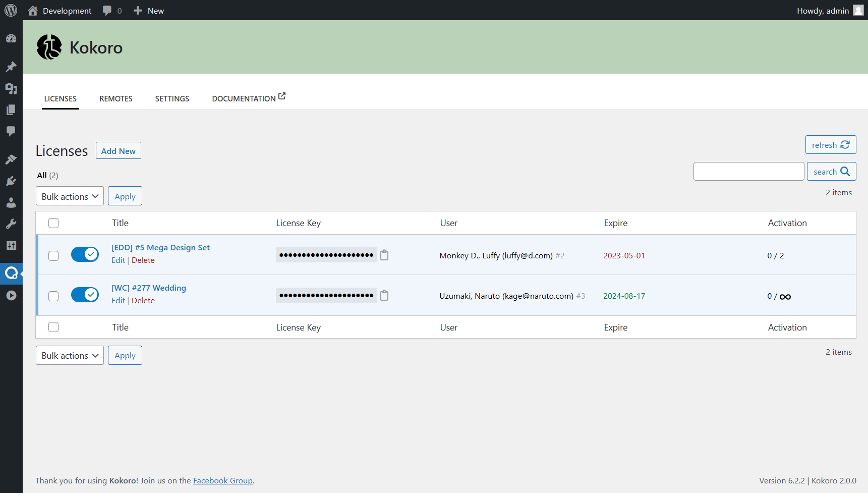Open the SETTINGS tab
This screenshot has width=868, height=493.
pyautogui.click(x=172, y=98)
